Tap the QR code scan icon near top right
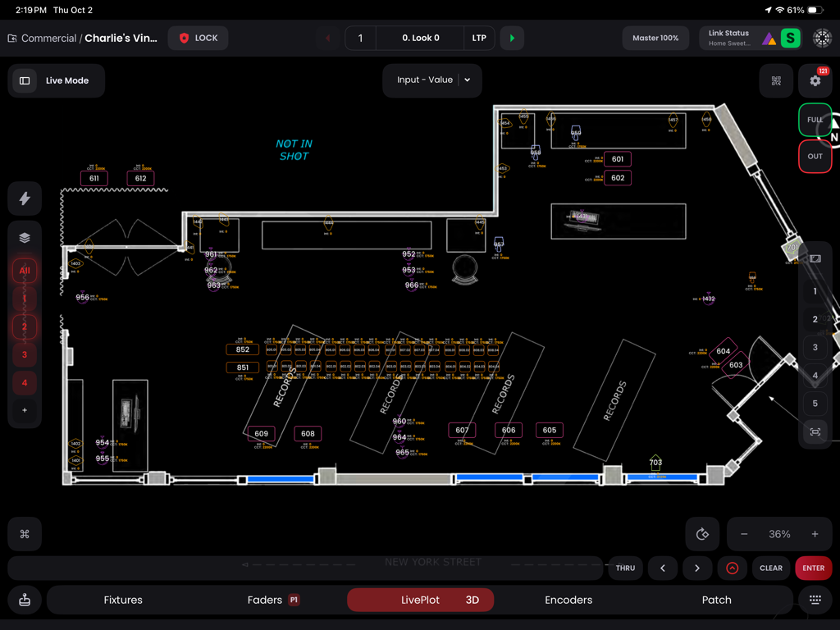Image resolution: width=840 pixels, height=630 pixels. click(774, 80)
